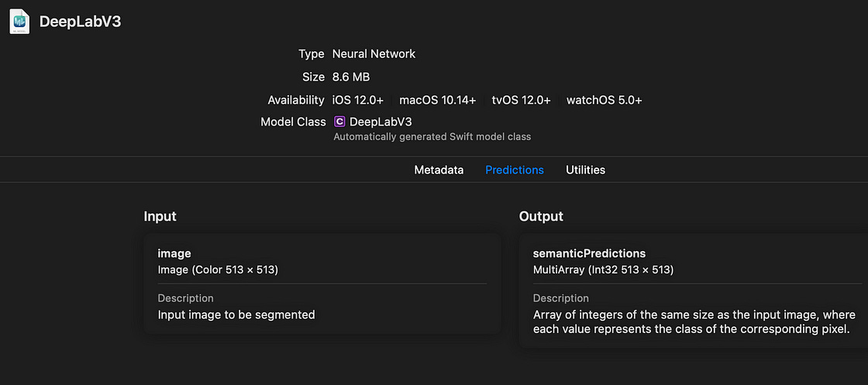Select the Predictions tab
Screen dimensions: 868x385
[515, 170]
